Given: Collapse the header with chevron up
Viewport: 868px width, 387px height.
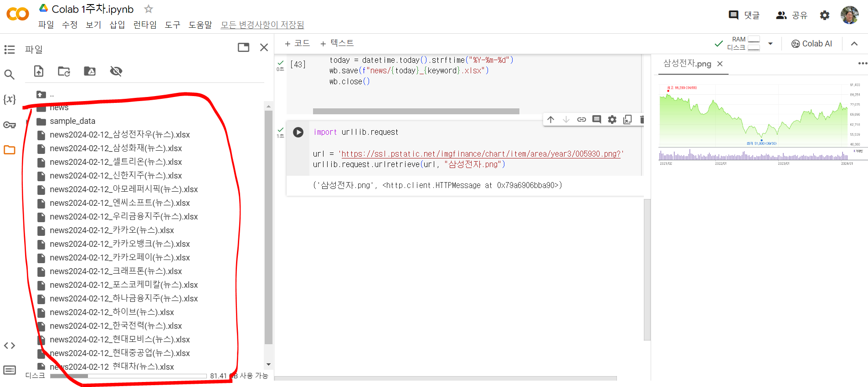Looking at the screenshot, I should pos(854,44).
